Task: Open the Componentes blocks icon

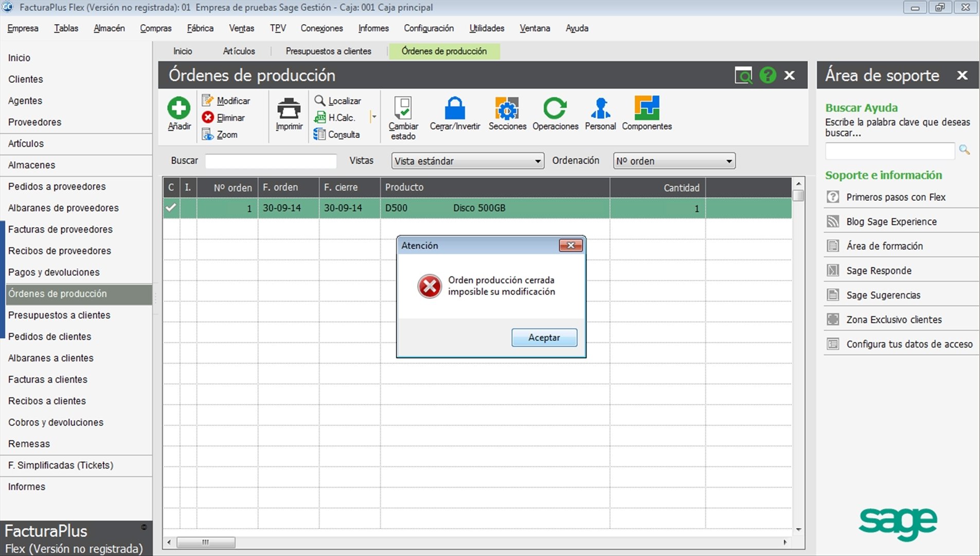Action: click(x=647, y=108)
